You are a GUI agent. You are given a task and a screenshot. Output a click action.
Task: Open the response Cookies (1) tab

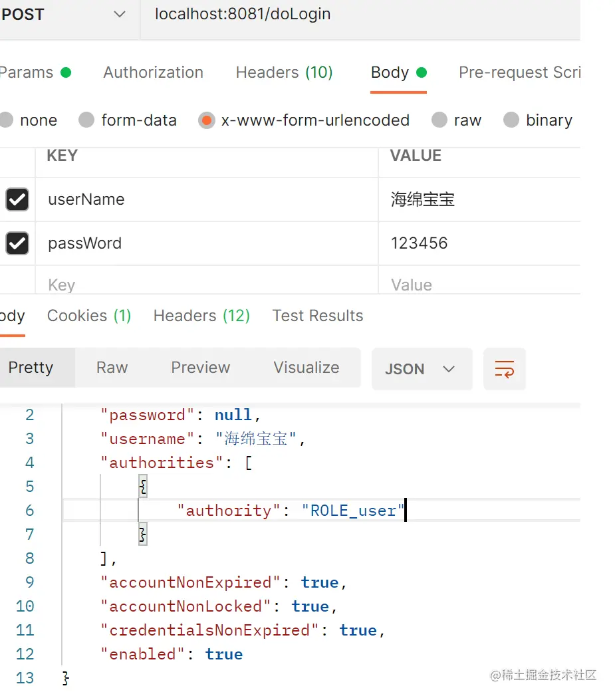click(x=89, y=316)
